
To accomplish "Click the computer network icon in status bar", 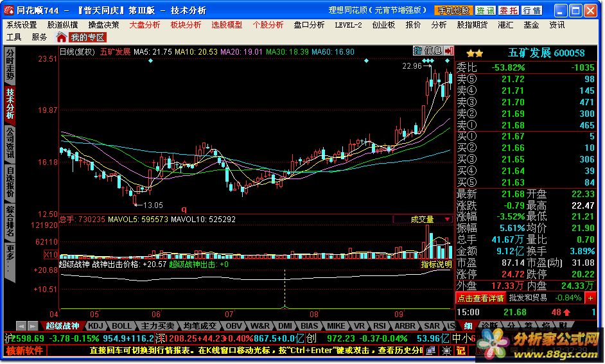I will click(x=431, y=350).
